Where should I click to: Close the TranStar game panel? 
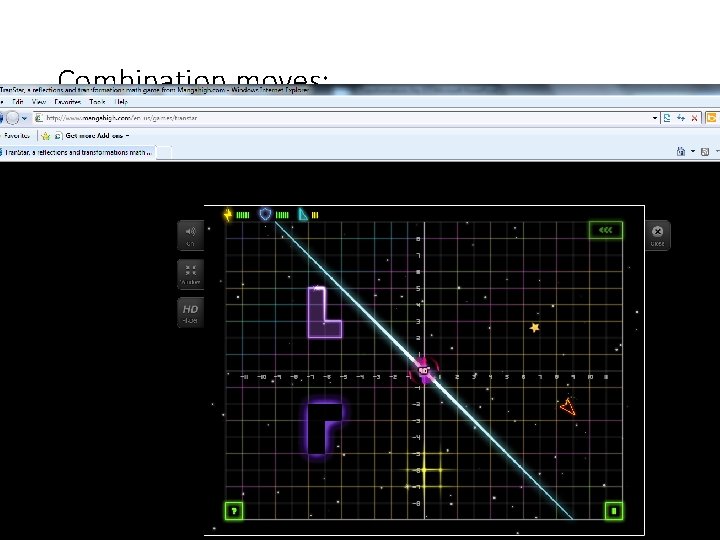[x=658, y=235]
